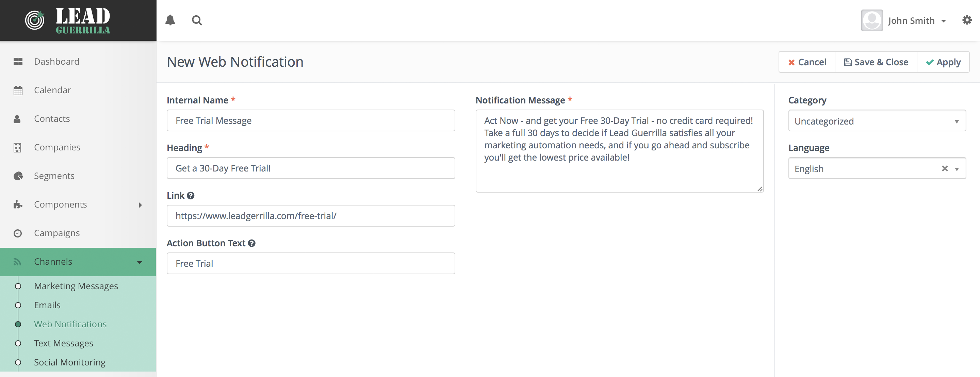Image resolution: width=980 pixels, height=377 pixels.
Task: Click inside the Notification Message textarea
Action: (x=619, y=151)
